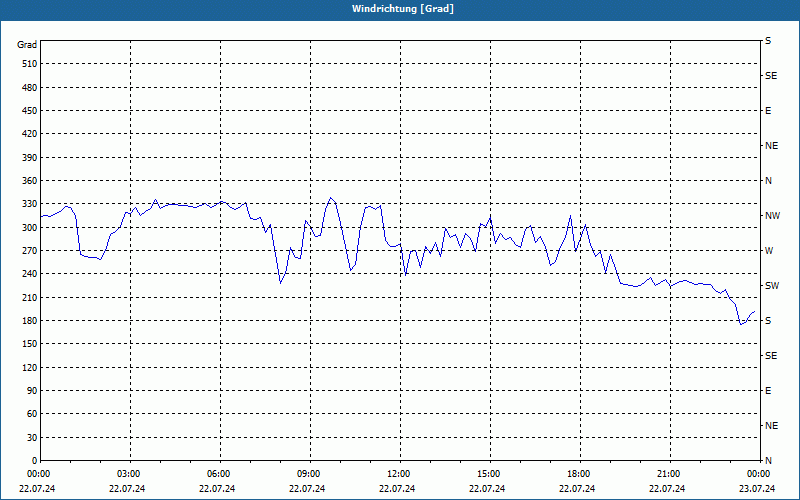Select the 18:00 time axis label
This screenshot has height=500, width=800.
click(x=578, y=474)
